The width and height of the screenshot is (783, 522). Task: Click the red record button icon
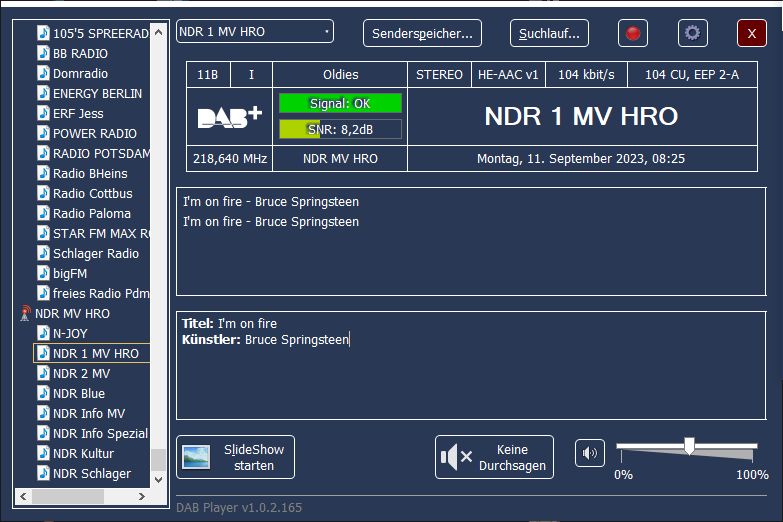(632, 33)
